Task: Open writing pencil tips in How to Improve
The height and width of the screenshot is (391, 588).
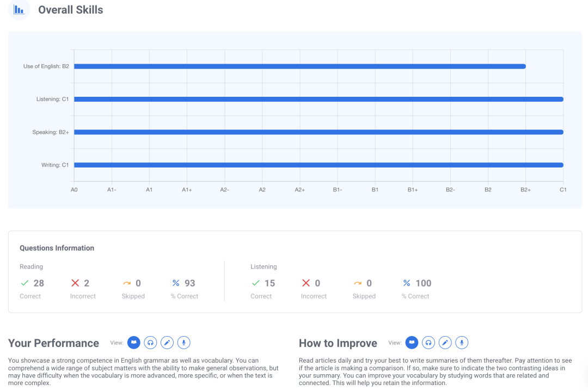Action: coord(445,343)
